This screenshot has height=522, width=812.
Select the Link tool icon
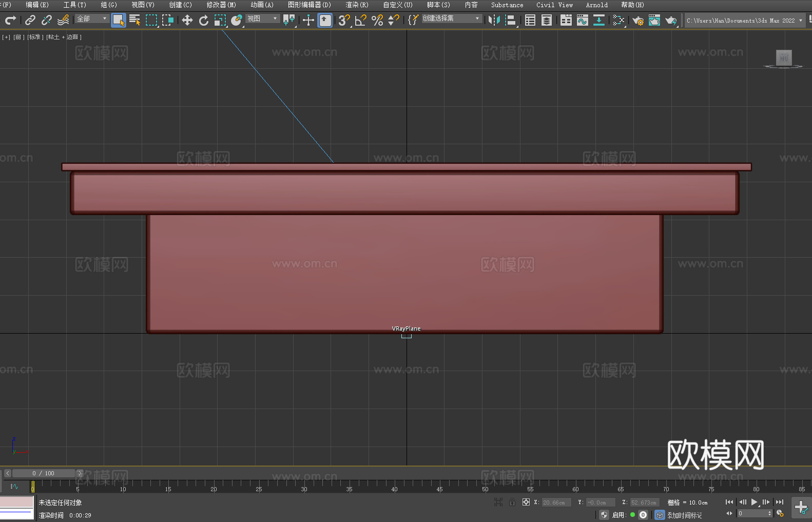pos(30,20)
